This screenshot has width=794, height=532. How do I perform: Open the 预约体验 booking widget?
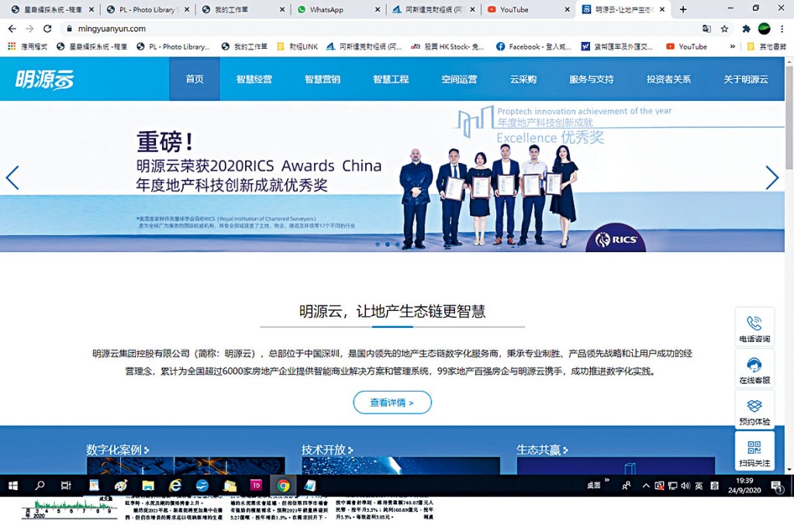pos(754,410)
